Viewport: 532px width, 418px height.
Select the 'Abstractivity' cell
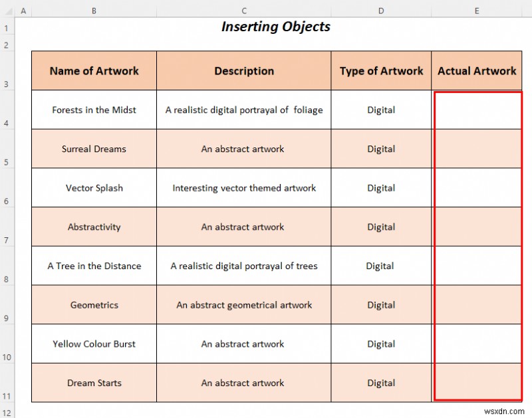[x=94, y=227]
